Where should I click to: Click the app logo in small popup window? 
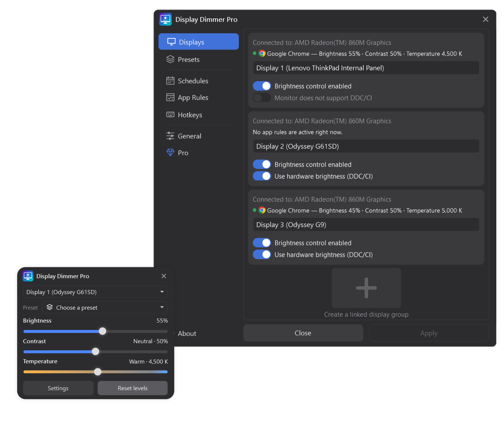28,276
